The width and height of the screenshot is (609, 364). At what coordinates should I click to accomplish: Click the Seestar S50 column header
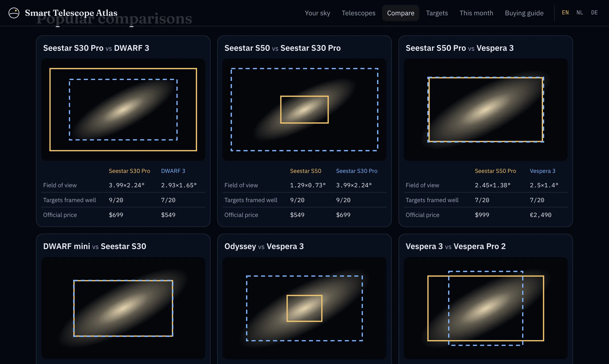pos(305,171)
